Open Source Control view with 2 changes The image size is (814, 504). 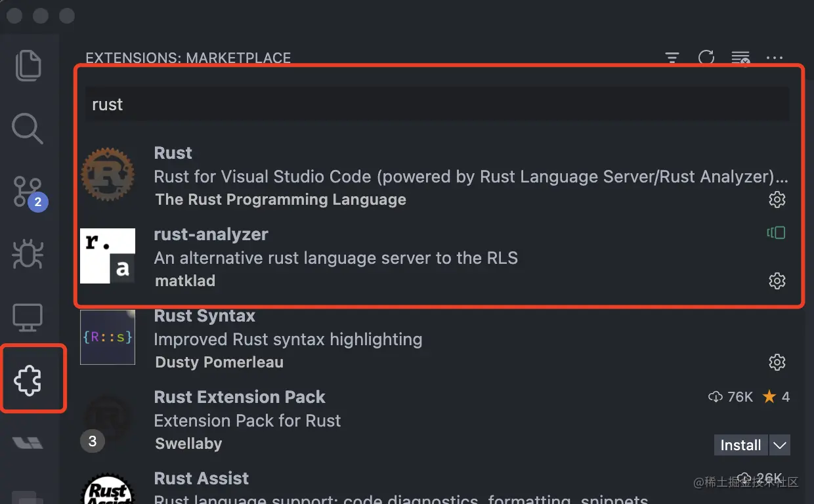pos(28,192)
